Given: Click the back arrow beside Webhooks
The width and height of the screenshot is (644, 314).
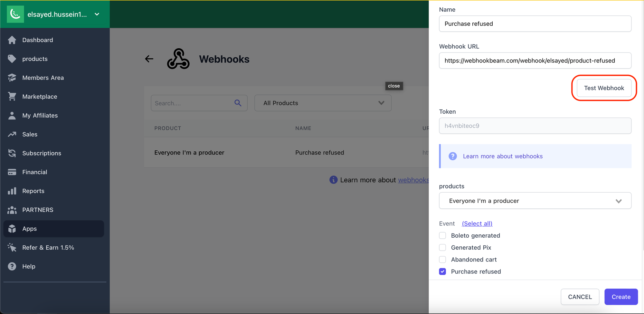Looking at the screenshot, I should 149,59.
